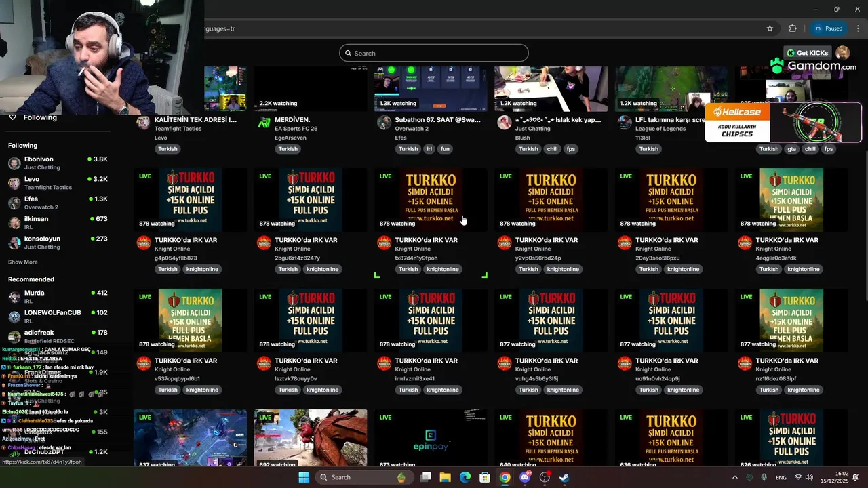868x488 pixels.
Task: Open OBS Studio from the taskbar
Action: (x=545, y=477)
